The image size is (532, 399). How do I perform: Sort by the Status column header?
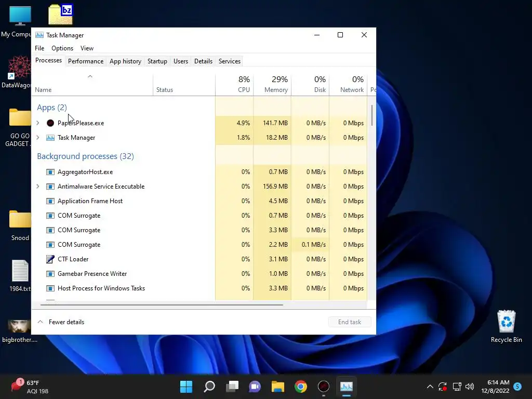(x=184, y=85)
